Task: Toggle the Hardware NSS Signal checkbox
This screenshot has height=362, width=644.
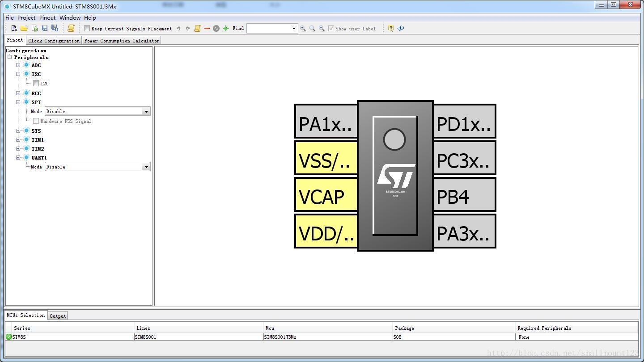Action: point(36,121)
